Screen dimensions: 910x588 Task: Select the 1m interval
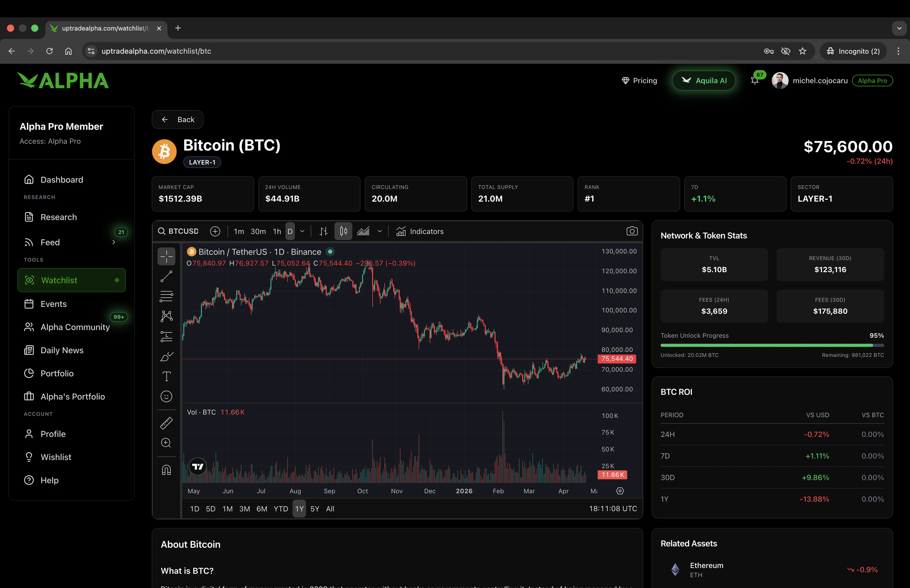239,231
